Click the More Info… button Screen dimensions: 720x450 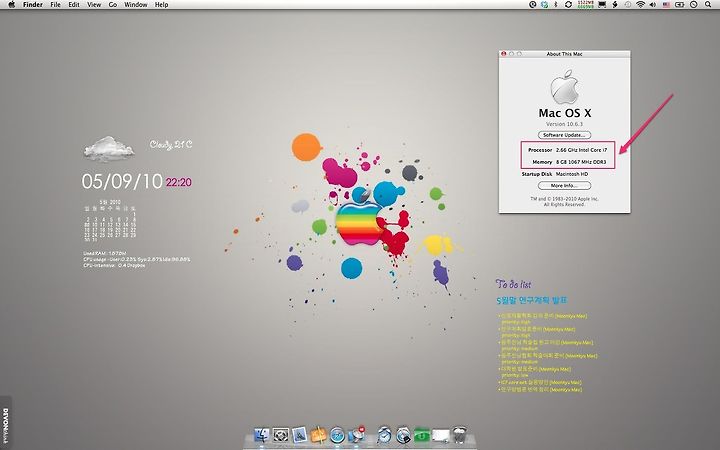564,186
